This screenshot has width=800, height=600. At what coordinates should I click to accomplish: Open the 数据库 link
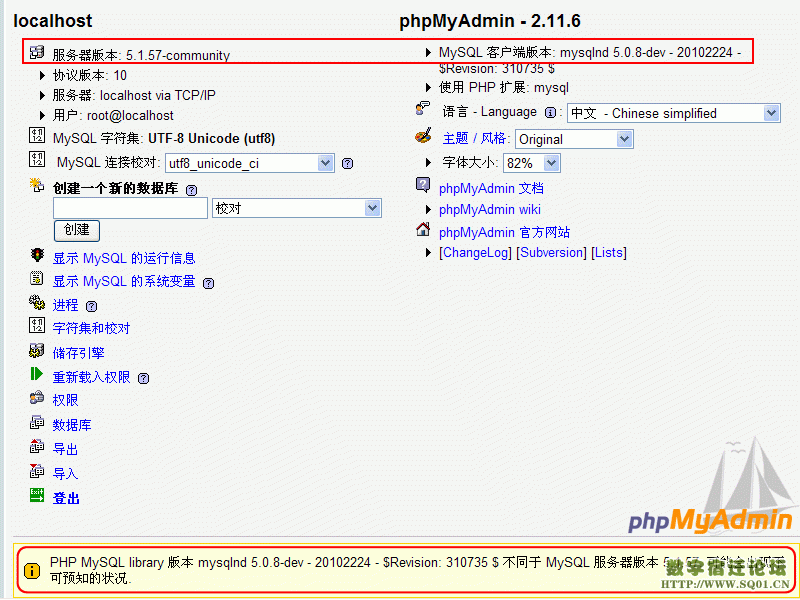tap(72, 425)
